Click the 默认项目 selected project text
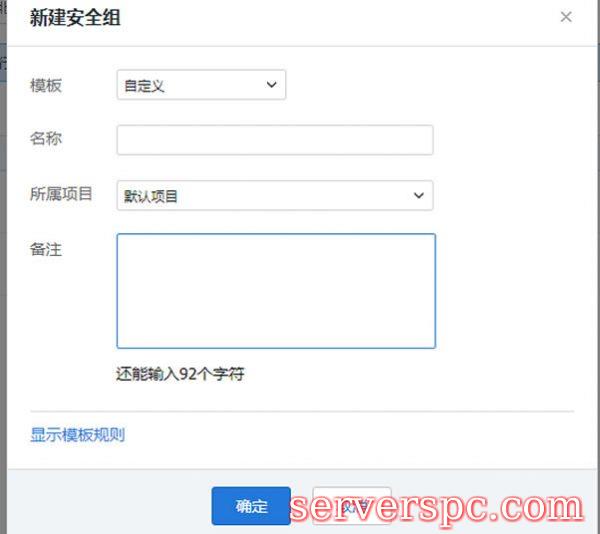 [x=150, y=196]
